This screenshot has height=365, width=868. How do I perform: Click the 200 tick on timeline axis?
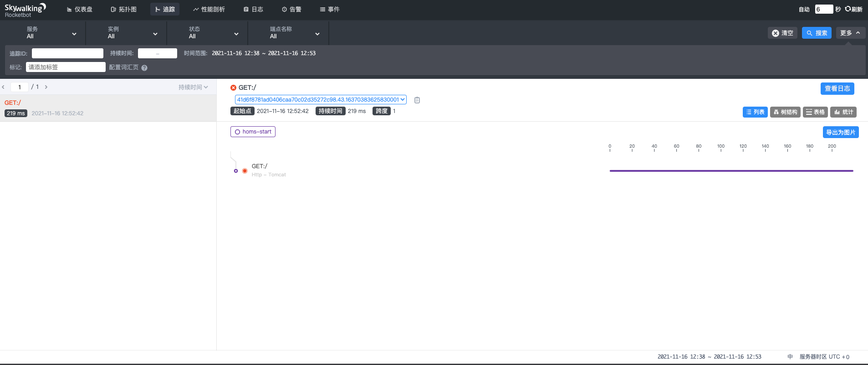point(832,148)
